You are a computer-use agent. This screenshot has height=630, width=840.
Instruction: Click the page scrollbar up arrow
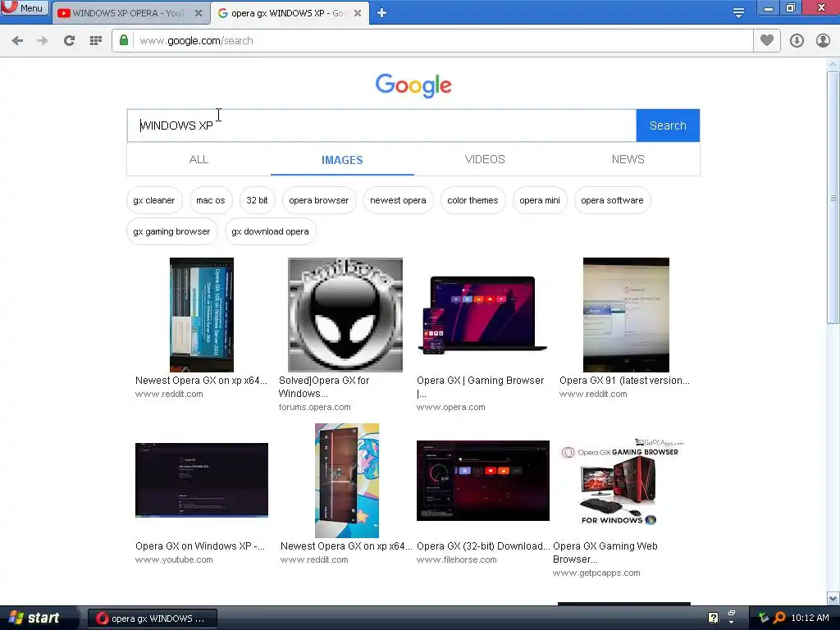coord(833,64)
